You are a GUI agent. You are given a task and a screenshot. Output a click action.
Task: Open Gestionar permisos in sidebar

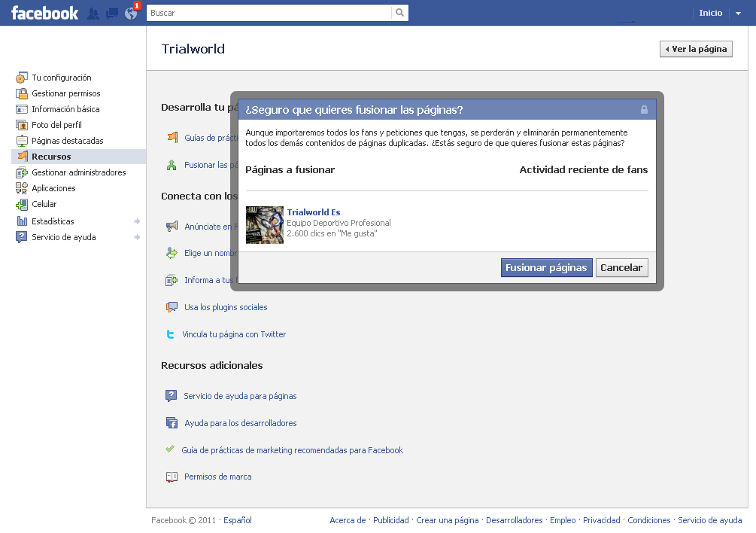pyautogui.click(x=66, y=93)
